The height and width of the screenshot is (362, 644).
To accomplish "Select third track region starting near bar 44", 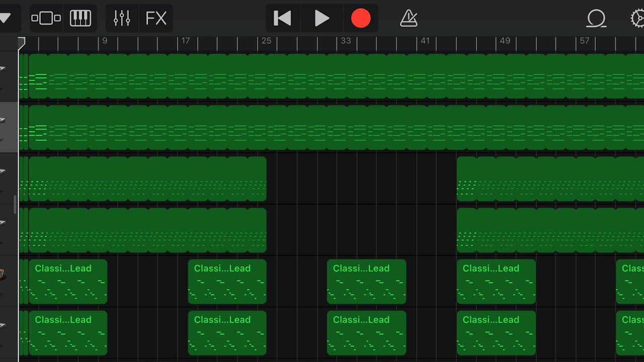I will click(x=550, y=179).
